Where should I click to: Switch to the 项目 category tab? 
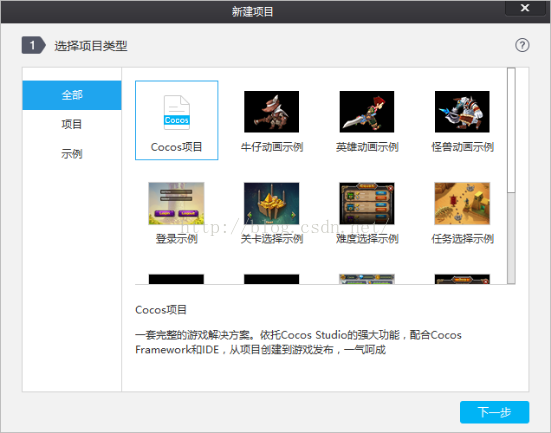pos(72,124)
